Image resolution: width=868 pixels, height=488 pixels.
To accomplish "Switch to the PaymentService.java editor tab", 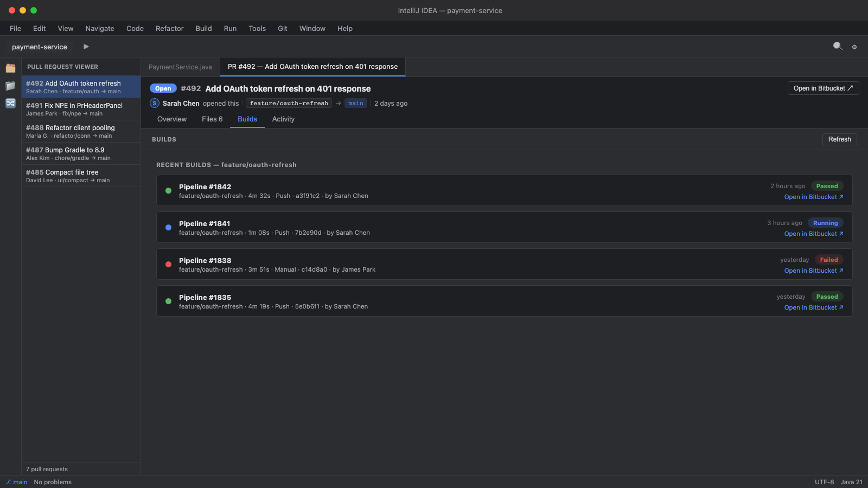I will tap(180, 67).
